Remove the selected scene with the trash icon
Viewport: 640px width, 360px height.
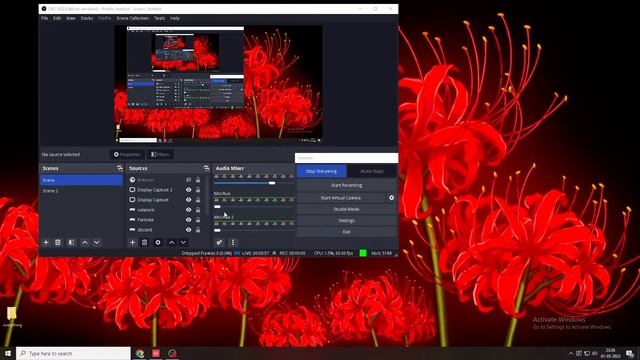coord(58,242)
